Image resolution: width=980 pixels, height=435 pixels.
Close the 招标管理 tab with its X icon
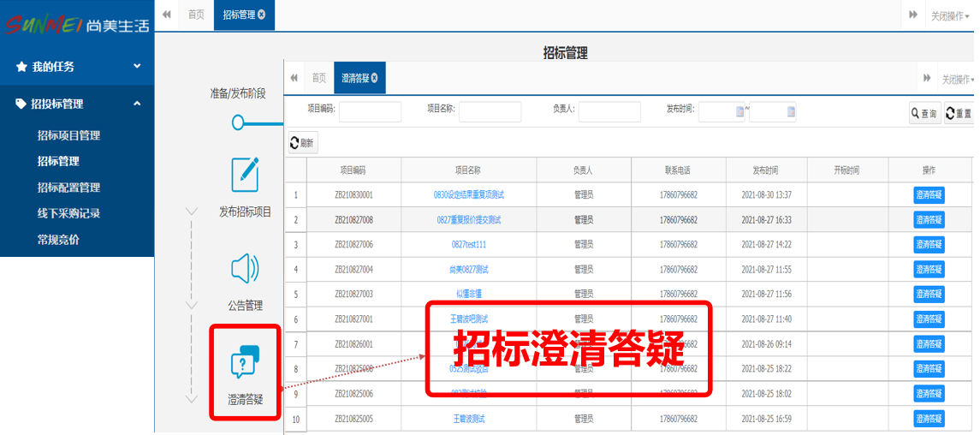pyautogui.click(x=261, y=15)
